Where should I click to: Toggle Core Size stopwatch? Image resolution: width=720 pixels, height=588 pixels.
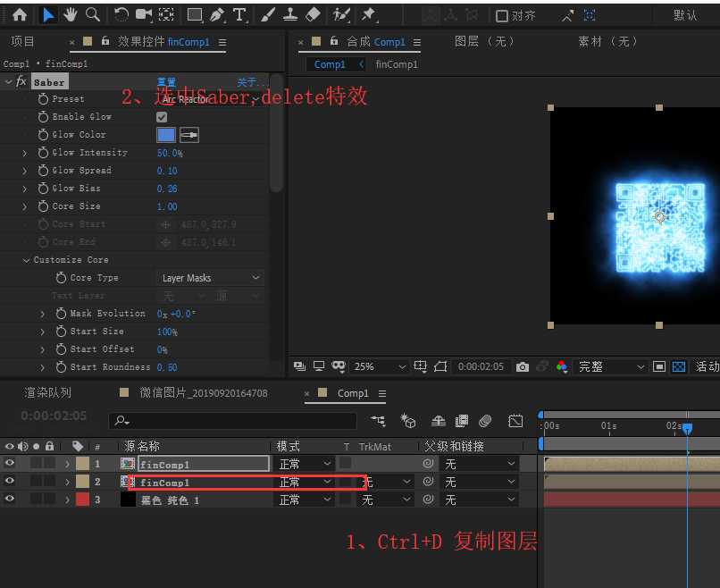[x=43, y=206]
